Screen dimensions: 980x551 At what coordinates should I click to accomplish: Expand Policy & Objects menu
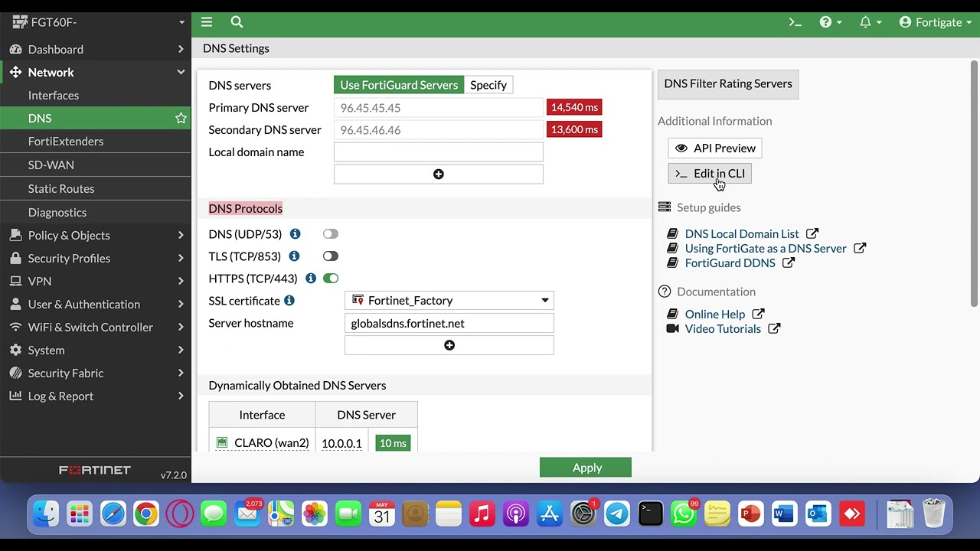coord(96,235)
